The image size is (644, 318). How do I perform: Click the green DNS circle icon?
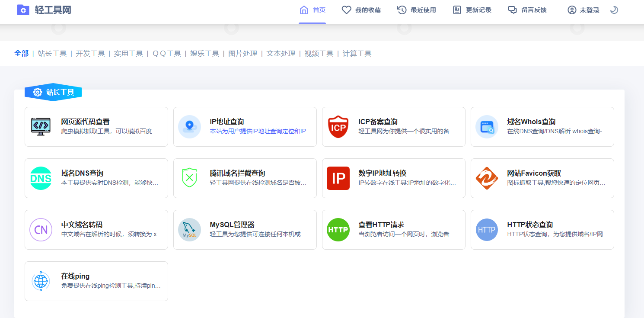41,178
